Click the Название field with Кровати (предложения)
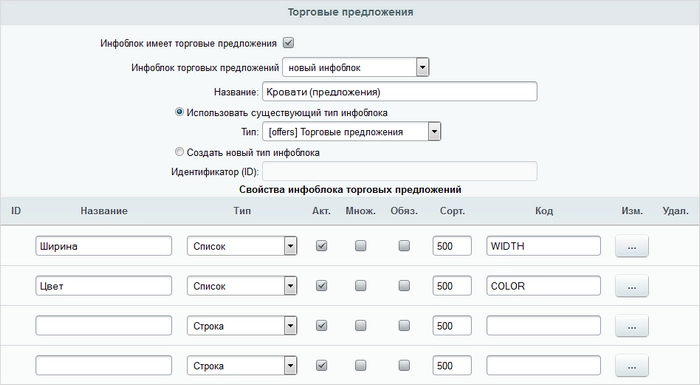 (400, 92)
